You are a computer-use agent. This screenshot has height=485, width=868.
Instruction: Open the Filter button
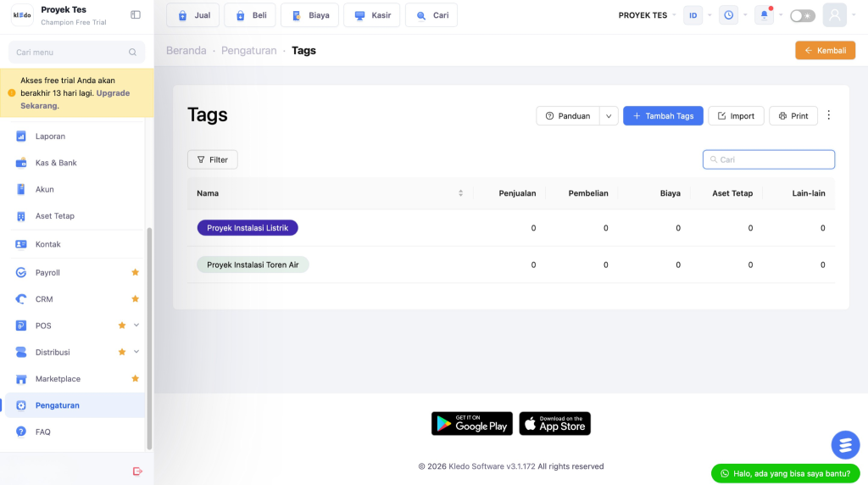pyautogui.click(x=213, y=159)
